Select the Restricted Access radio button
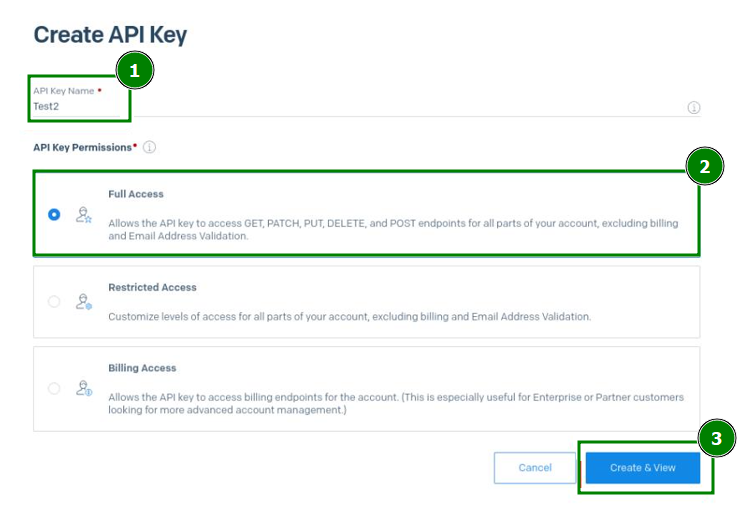Image resolution: width=744 pixels, height=527 pixels. click(54, 302)
